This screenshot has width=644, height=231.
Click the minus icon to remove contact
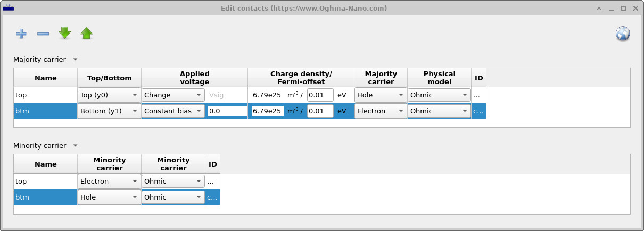click(x=43, y=34)
